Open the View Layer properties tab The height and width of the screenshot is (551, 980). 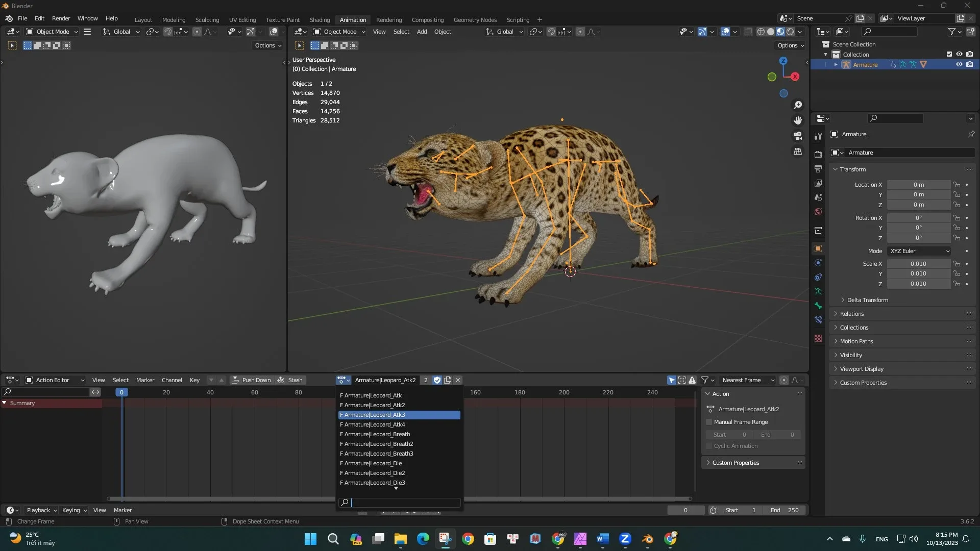[818, 183]
